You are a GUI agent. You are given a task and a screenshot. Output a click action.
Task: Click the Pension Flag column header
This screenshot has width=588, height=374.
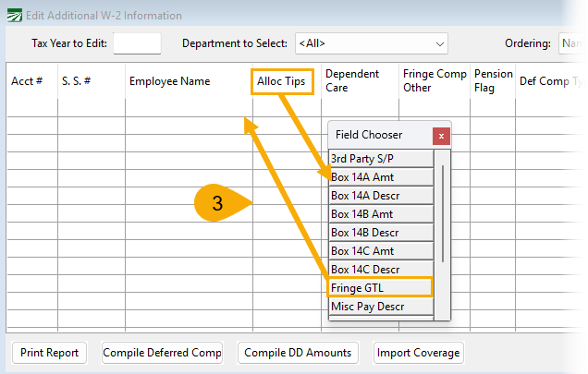click(x=493, y=81)
